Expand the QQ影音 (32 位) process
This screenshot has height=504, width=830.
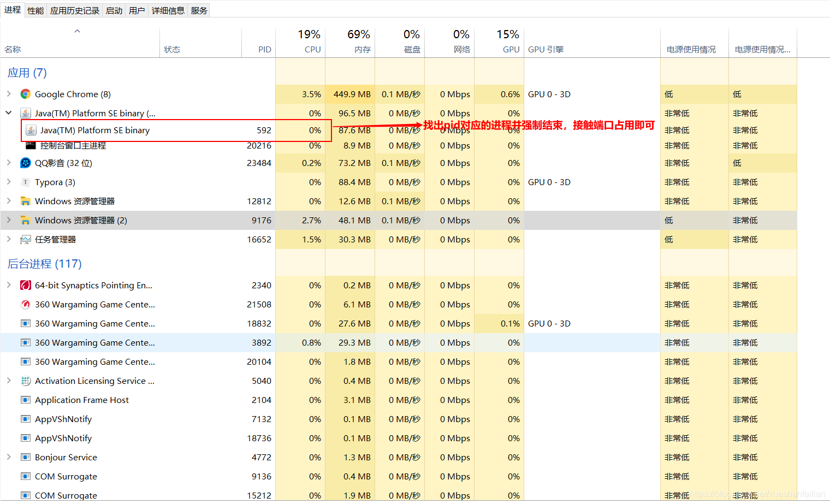point(9,163)
